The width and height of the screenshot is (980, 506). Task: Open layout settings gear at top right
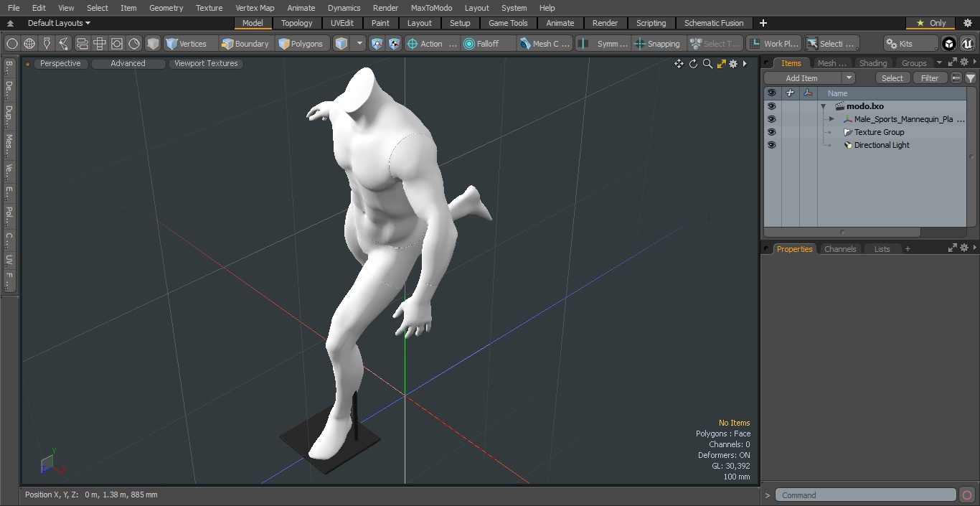point(967,23)
